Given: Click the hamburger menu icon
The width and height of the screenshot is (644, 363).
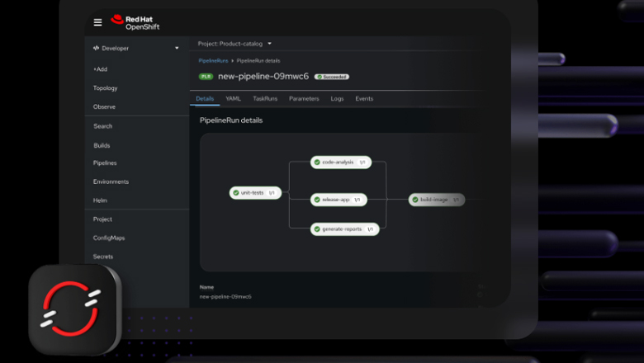Looking at the screenshot, I should 97,22.
